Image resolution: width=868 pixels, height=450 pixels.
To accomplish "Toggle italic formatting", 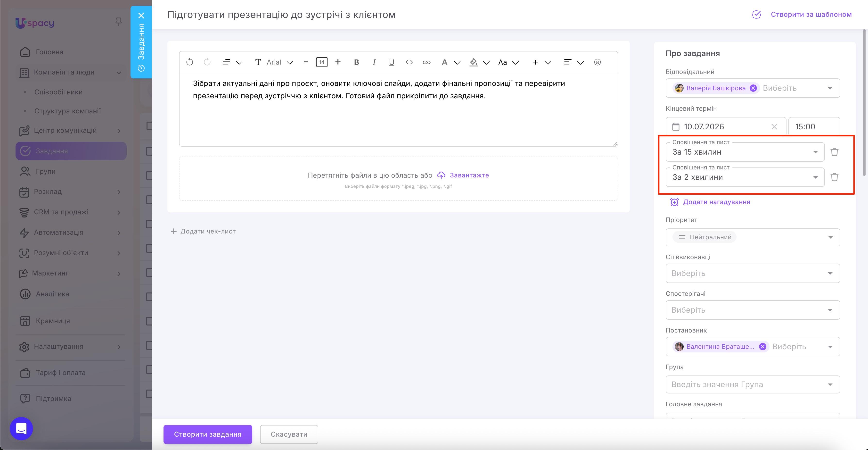I will [x=374, y=62].
